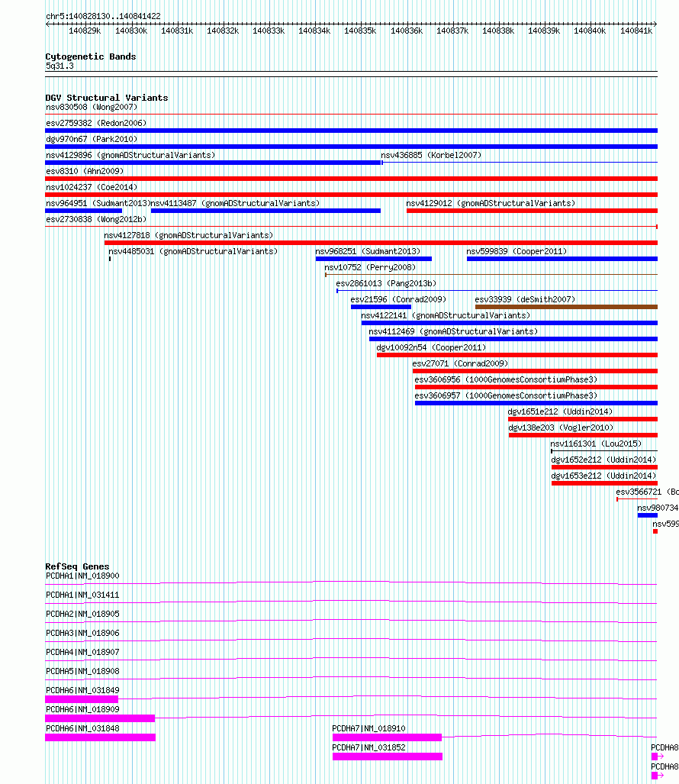The image size is (679, 784).
Task: Click the 140829k ruler tick label
Action: pos(85,31)
